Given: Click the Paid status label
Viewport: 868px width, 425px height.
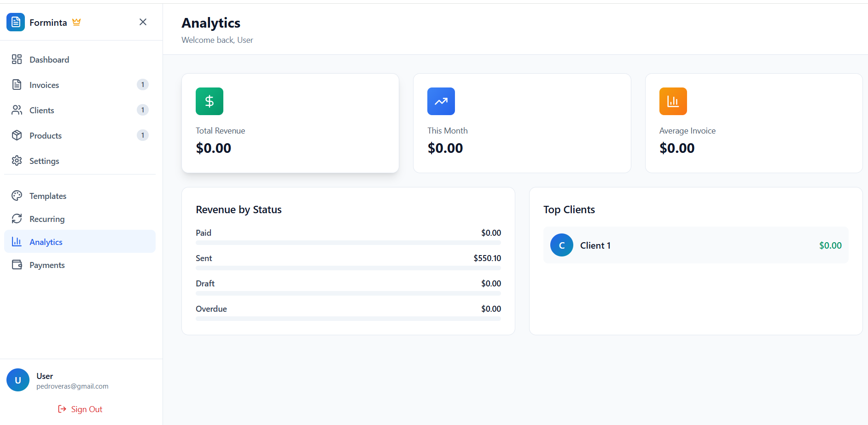Looking at the screenshot, I should (204, 233).
